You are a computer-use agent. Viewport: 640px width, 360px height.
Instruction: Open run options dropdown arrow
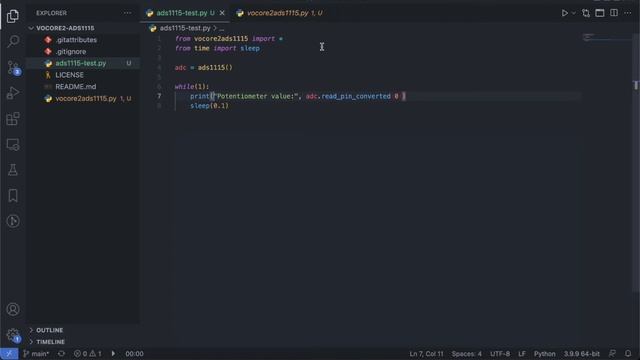coord(573,13)
